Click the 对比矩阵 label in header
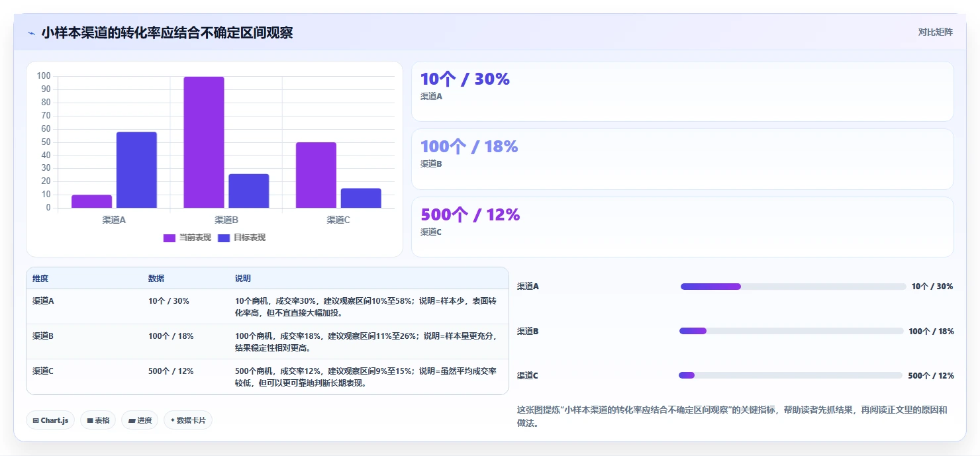The image size is (980, 456). [935, 32]
